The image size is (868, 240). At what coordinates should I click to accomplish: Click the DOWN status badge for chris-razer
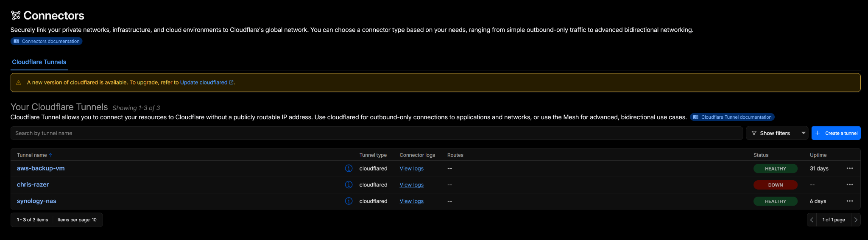coord(775,185)
